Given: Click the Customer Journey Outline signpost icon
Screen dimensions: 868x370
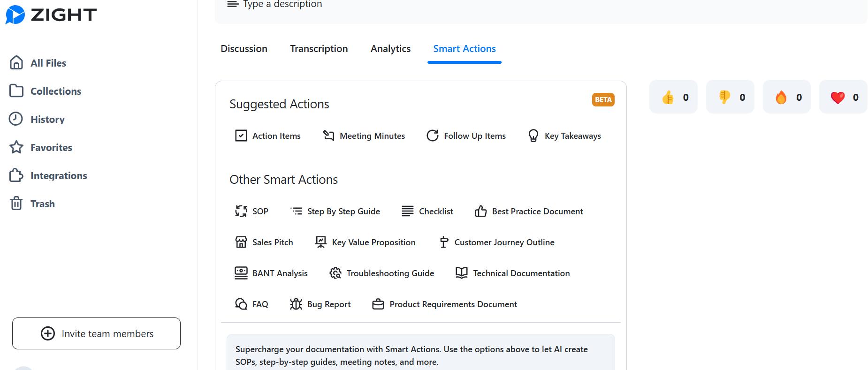Looking at the screenshot, I should point(444,242).
